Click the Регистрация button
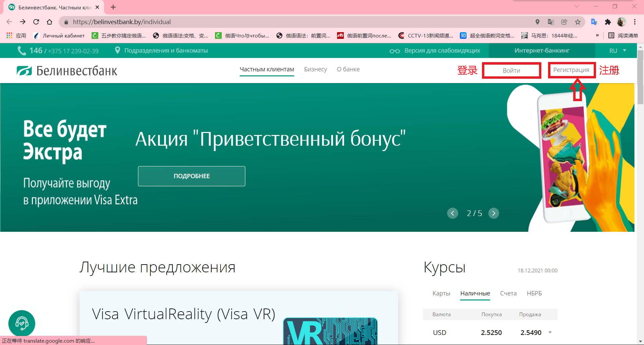Image resolution: width=644 pixels, height=345 pixels. [x=571, y=70]
